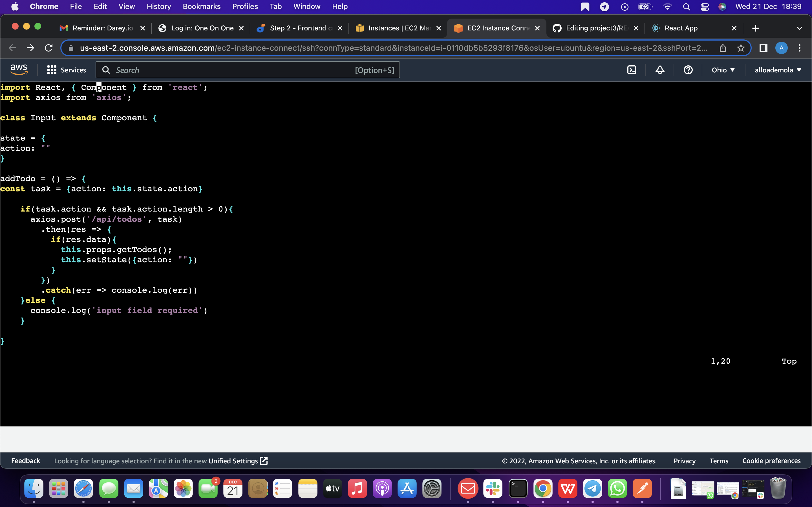This screenshot has width=812, height=507.
Task: Open the notifications bell in AWS console
Action: (660, 70)
